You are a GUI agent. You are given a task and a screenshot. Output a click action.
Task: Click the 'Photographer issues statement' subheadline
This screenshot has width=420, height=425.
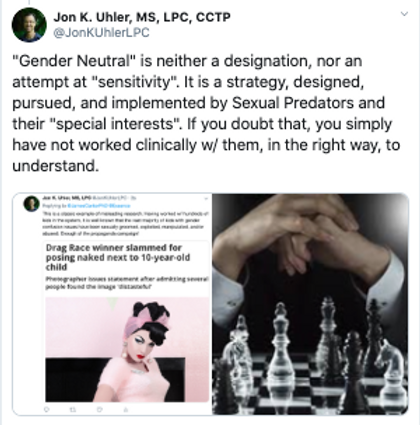click(x=127, y=283)
